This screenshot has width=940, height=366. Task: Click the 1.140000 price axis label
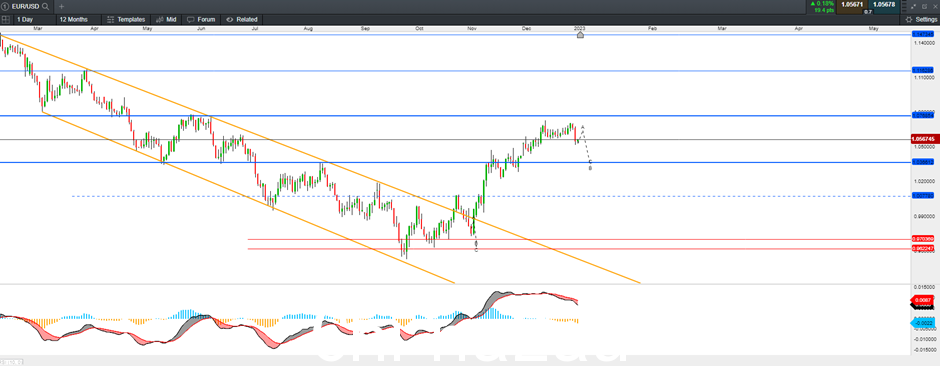click(x=923, y=43)
